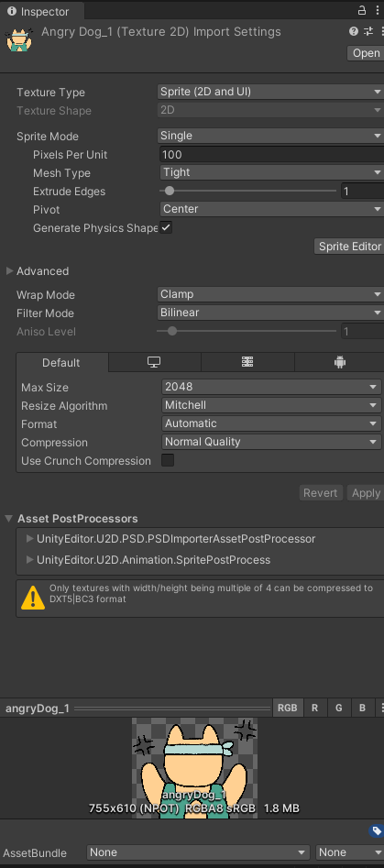Toggle the R channel preview button

(314, 708)
